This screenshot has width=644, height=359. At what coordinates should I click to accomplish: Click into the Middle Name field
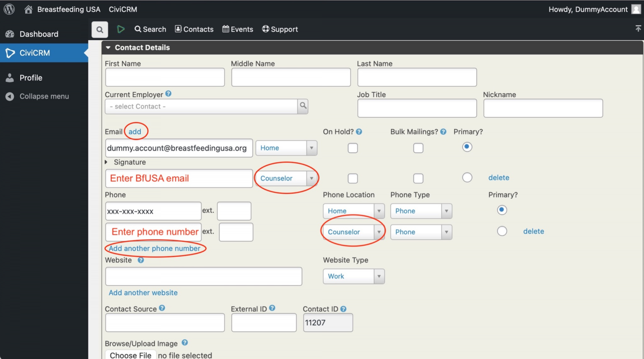coord(291,77)
